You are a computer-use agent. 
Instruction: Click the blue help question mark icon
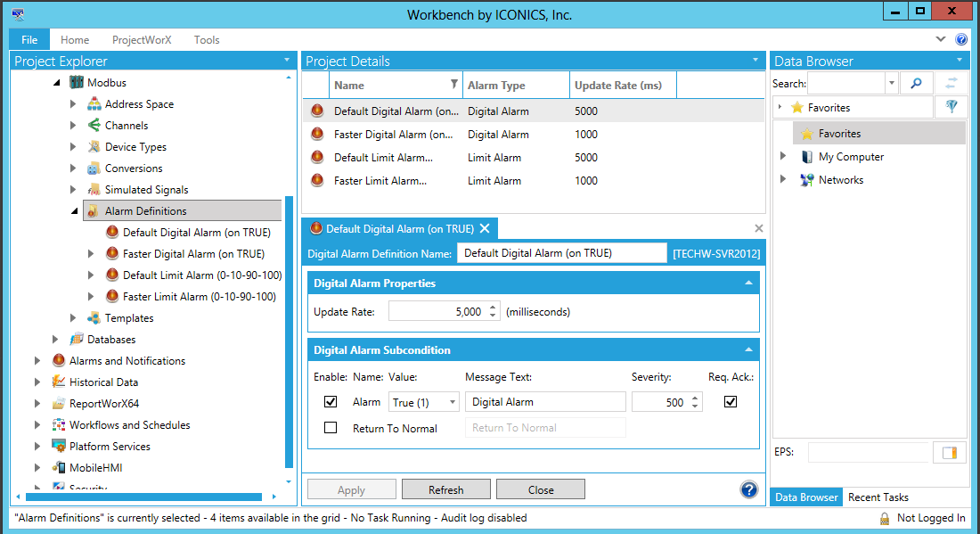(x=749, y=489)
